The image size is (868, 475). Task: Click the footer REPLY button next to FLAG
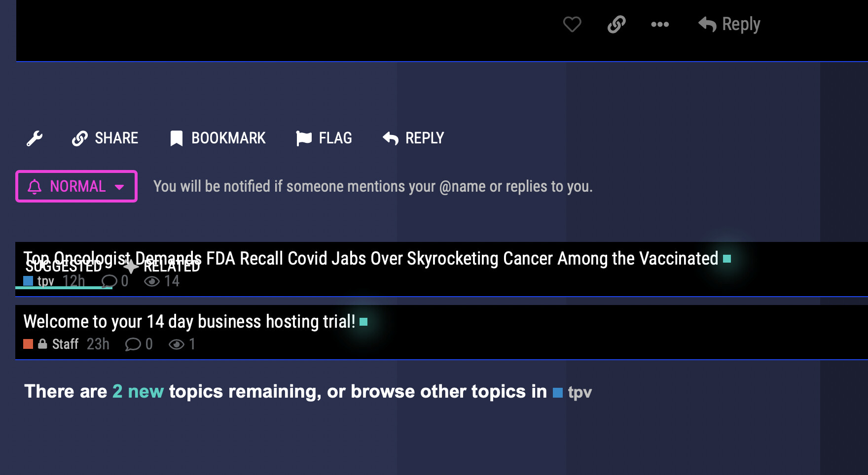pyautogui.click(x=413, y=138)
